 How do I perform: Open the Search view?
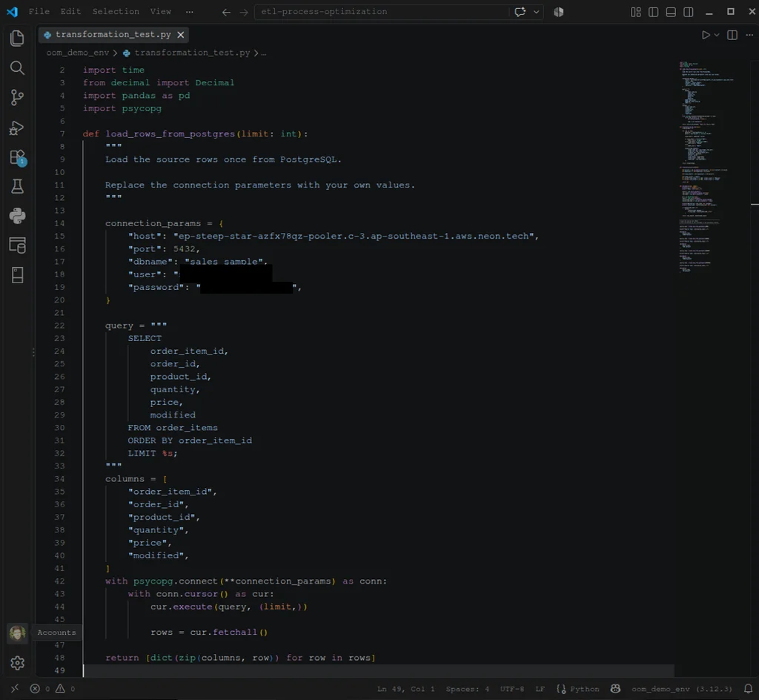coord(17,67)
